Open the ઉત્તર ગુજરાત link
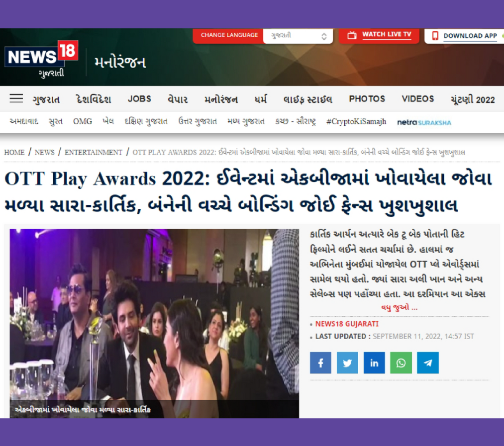This screenshot has height=446, width=504. pyautogui.click(x=198, y=121)
